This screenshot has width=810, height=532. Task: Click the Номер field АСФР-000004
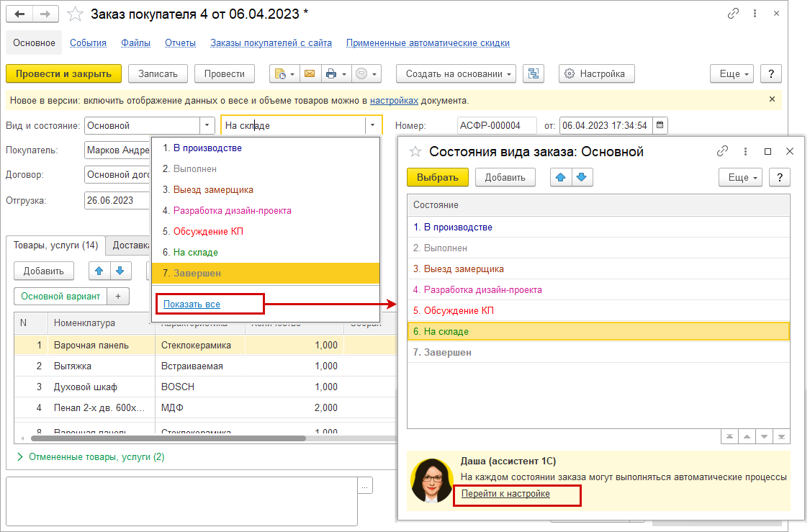tap(497, 125)
